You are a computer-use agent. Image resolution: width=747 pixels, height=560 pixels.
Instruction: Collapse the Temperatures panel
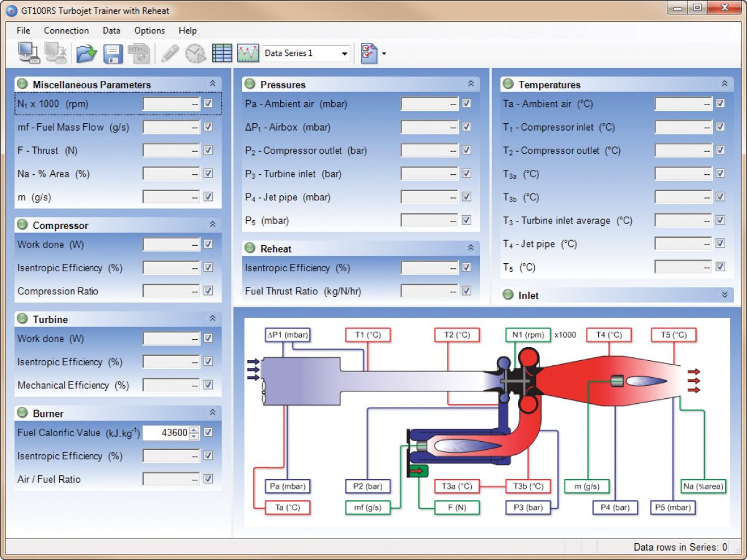pos(724,84)
